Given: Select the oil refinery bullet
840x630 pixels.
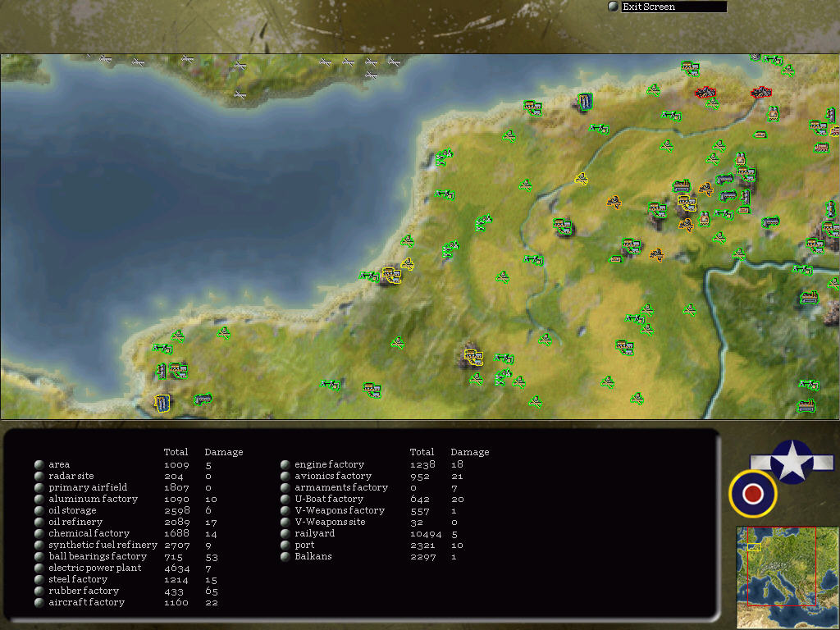Looking at the screenshot, I should (x=39, y=522).
